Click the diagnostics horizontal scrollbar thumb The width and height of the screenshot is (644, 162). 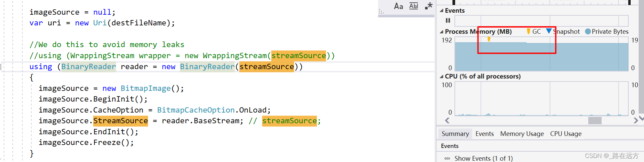(595, 121)
